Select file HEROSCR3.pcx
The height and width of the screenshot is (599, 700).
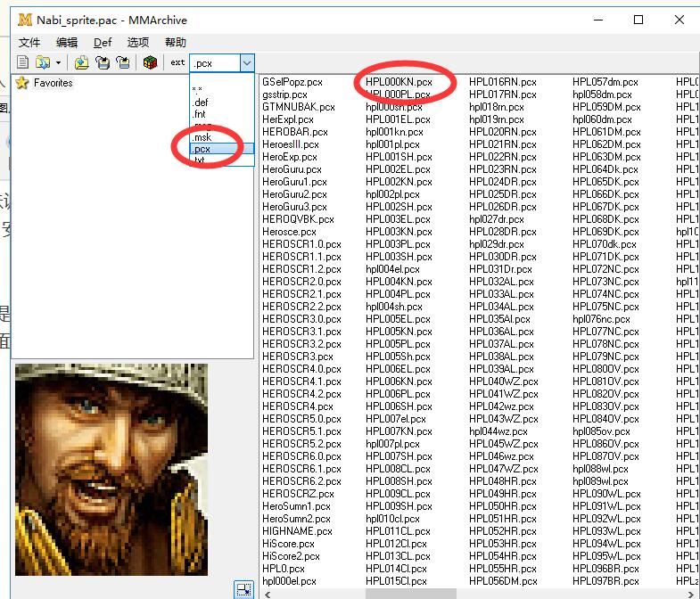pyautogui.click(x=297, y=357)
